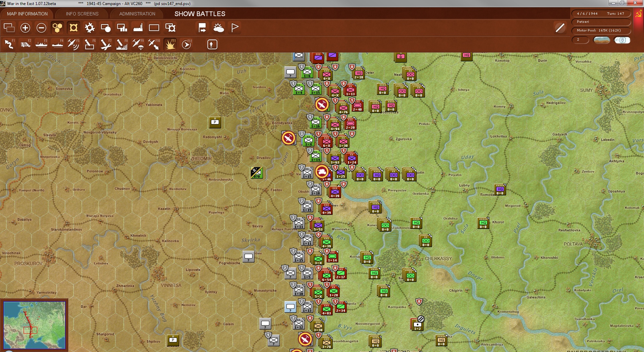Viewport: 644px width, 352px height.
Task: Click the overlapping windows icon
Action: 9,28
